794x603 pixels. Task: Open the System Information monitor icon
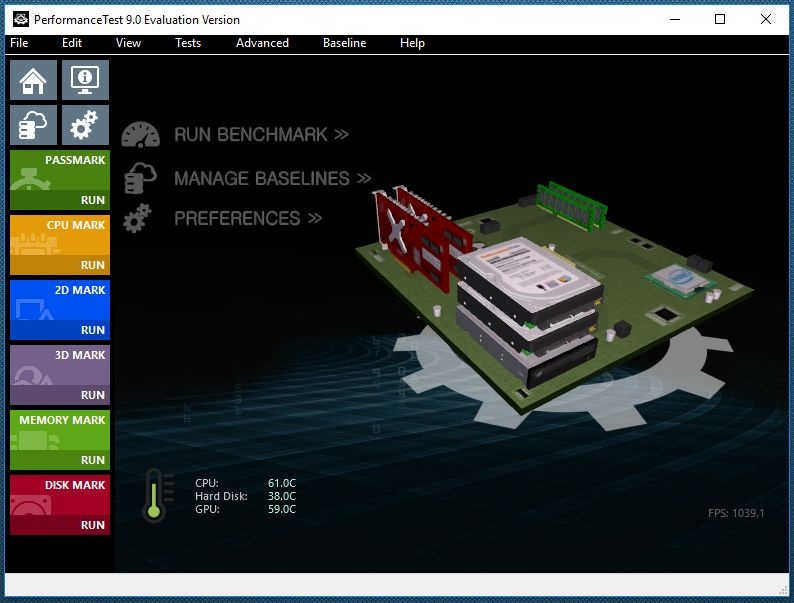85,80
